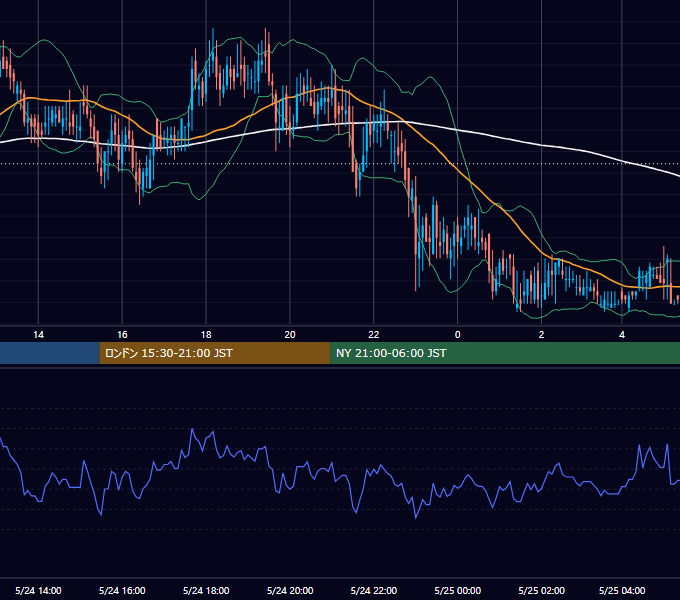This screenshot has height=600, width=680.
Task: Click the 5/24 20:00 label on the indicator axis
Action: pos(290,590)
